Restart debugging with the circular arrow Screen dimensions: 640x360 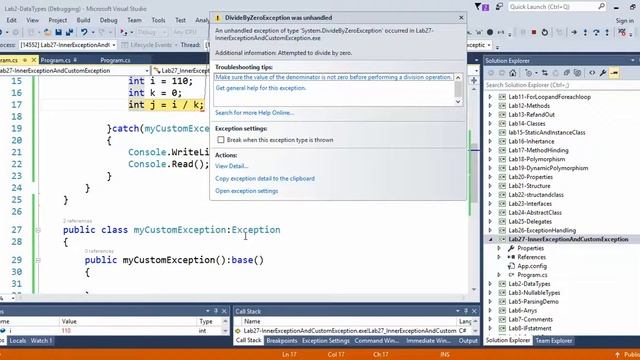544,32
